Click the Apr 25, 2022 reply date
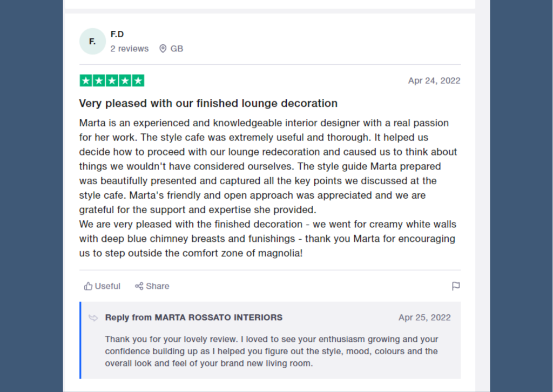Screen dimensions: 553x392 click(424, 317)
